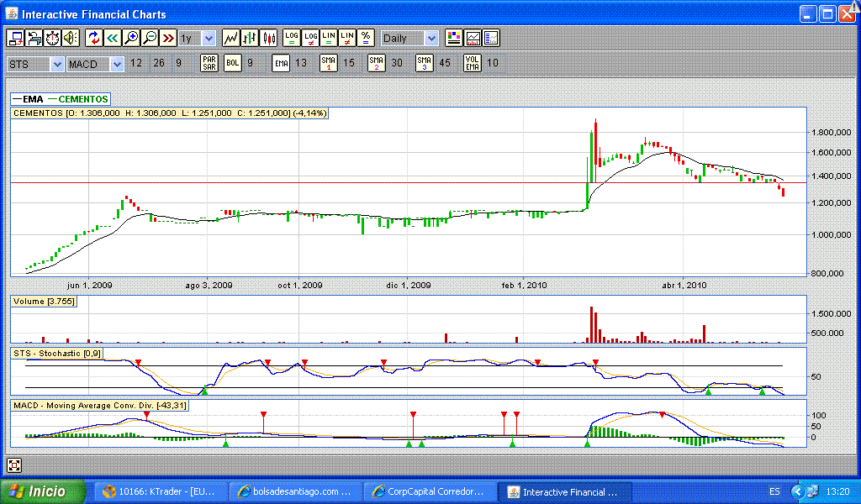The width and height of the screenshot is (861, 504).
Task: Click the detach window icon in toolbar
Action: tap(15, 39)
